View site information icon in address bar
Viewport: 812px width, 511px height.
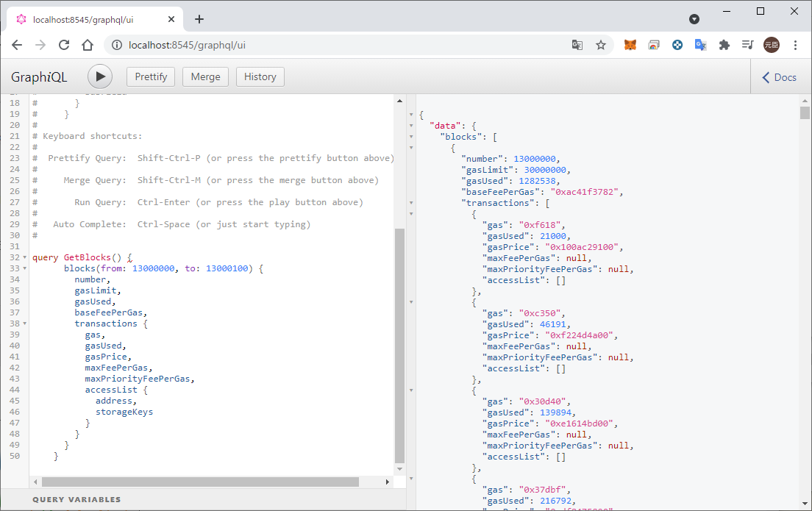pyautogui.click(x=117, y=45)
